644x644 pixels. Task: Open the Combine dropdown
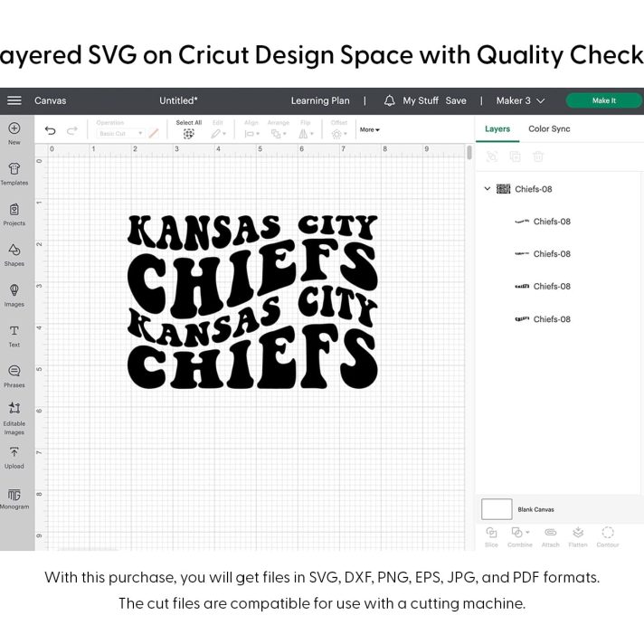point(520,536)
